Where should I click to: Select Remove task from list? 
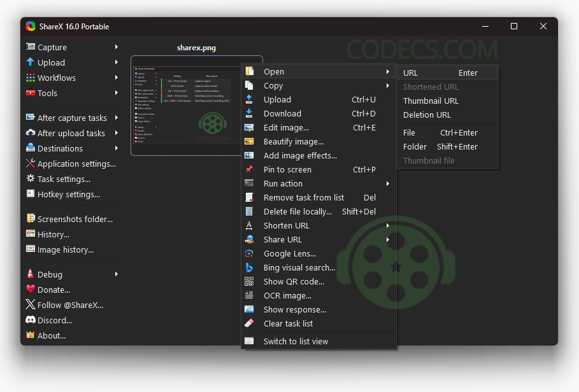coord(318,198)
